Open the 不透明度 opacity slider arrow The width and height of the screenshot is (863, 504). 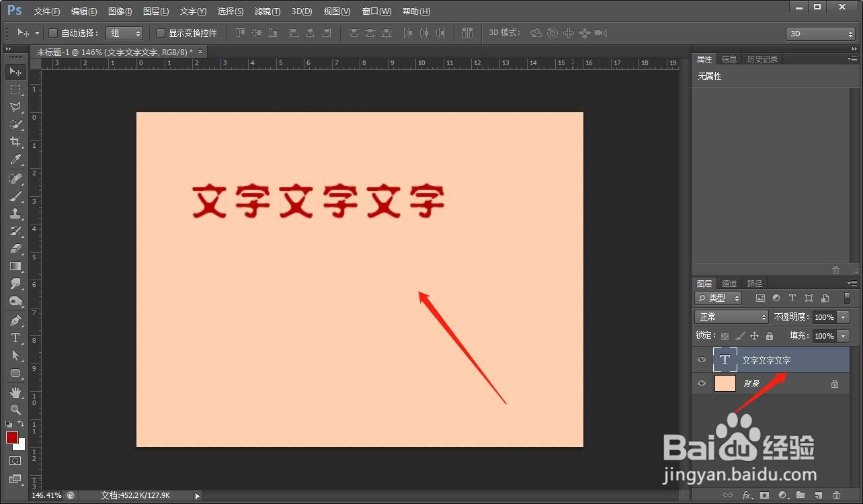click(844, 317)
